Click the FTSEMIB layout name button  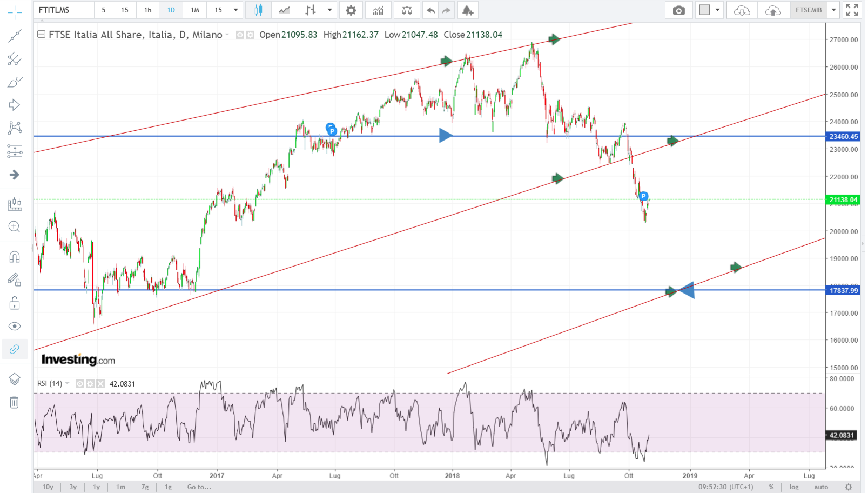pyautogui.click(x=809, y=10)
